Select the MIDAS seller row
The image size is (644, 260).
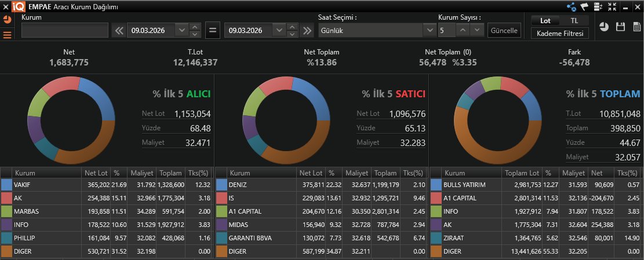[x=322, y=225]
